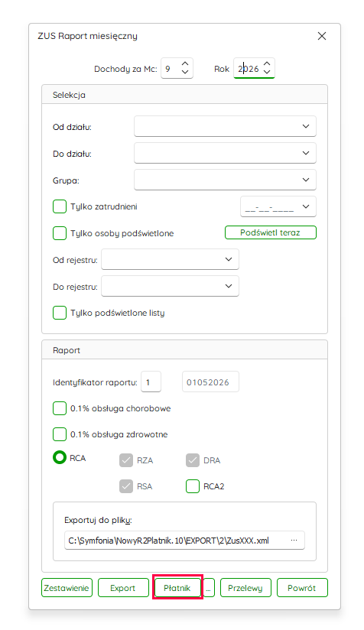Image resolution: width=364 pixels, height=630 pixels.
Task: Click the Zestawienie button
Action: pos(67,588)
